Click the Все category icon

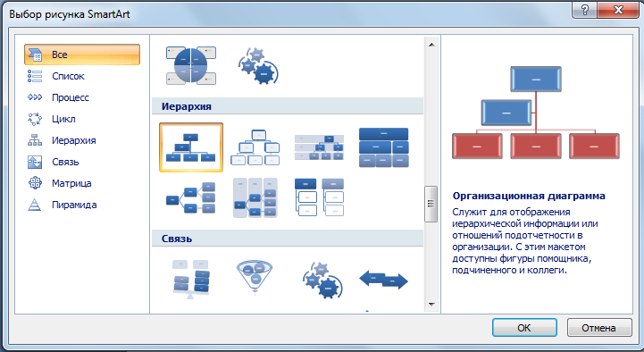click(x=35, y=54)
